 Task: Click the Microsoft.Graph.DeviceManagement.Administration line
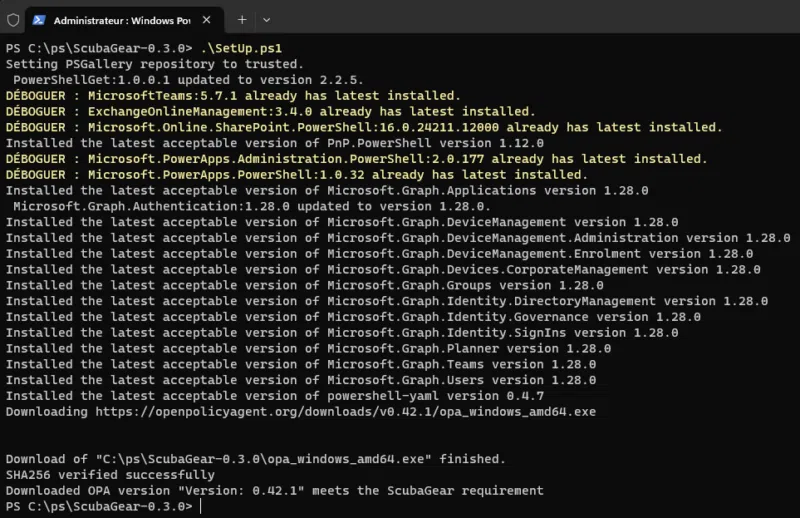pyautogui.click(x=398, y=238)
